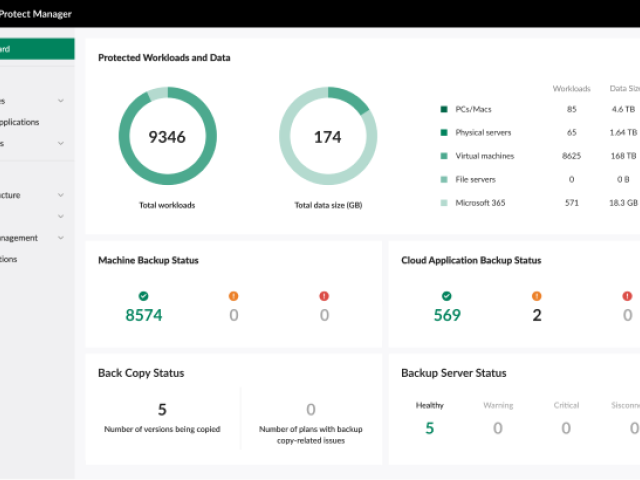Click the cloud backup warning count 2

pyautogui.click(x=537, y=315)
